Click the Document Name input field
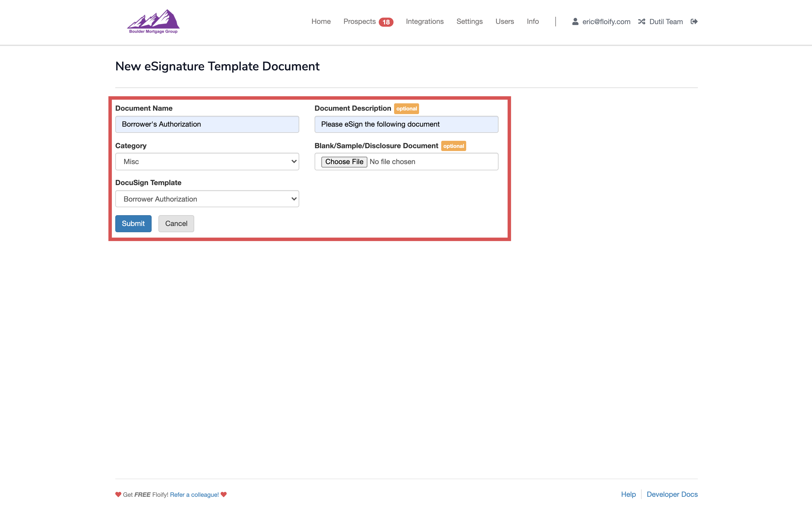This screenshot has height=507, width=812. [207, 124]
